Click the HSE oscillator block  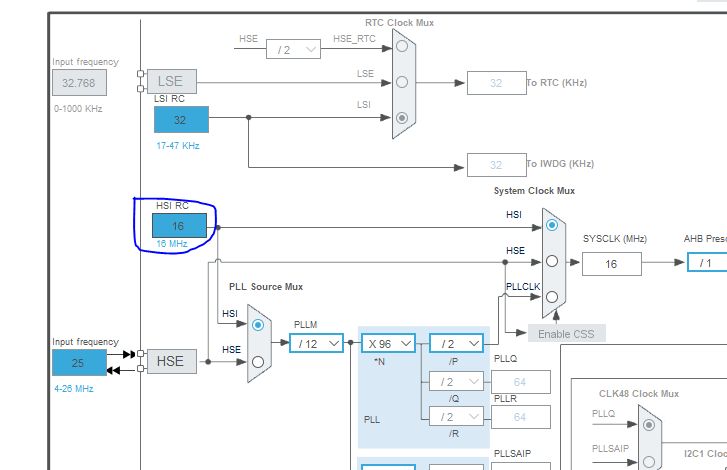pos(171,361)
